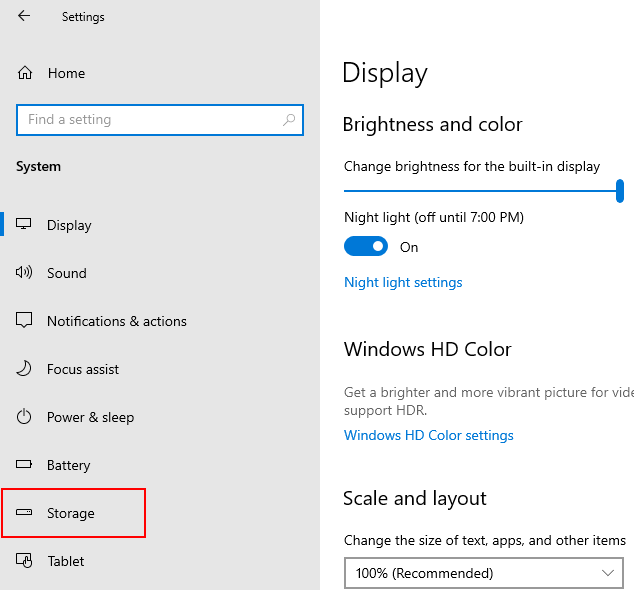Click the Storage drive icon

tap(24, 512)
